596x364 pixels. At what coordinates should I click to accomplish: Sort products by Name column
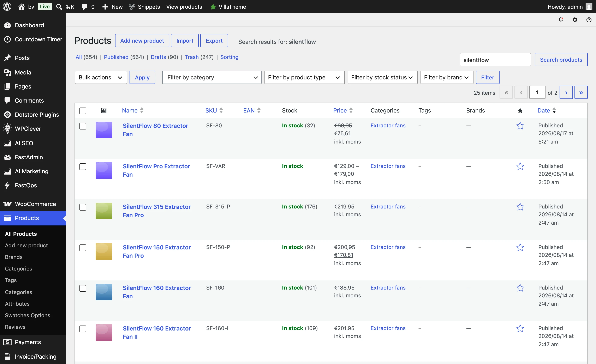click(133, 110)
